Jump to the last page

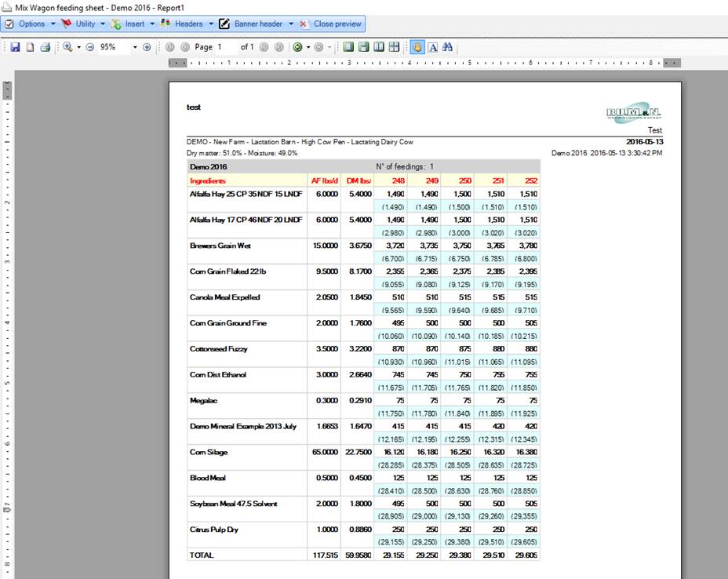[x=279, y=47]
